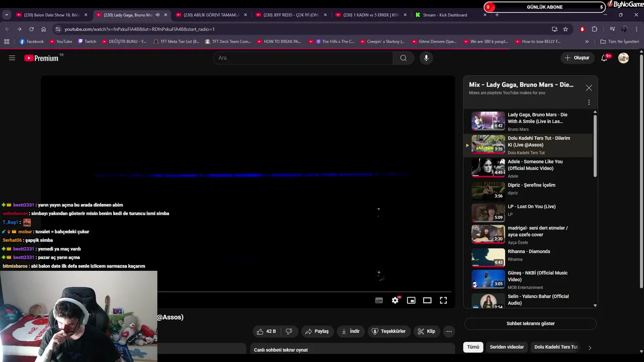Click Oluştur create button

(x=577, y=58)
